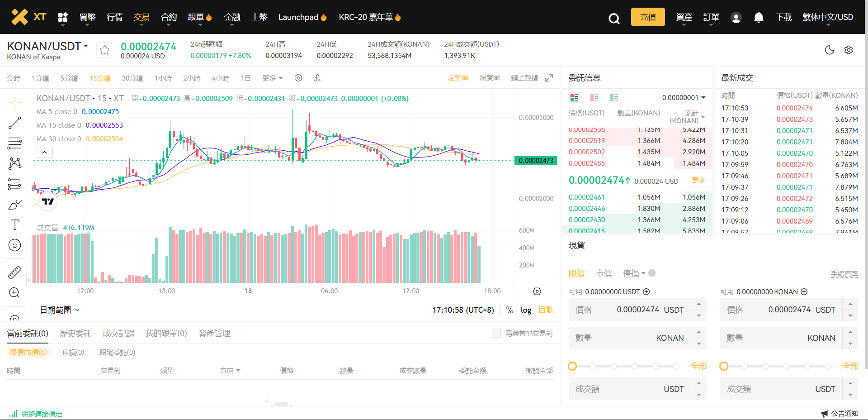
Task: Add USDT funds plus icon
Action: click(x=646, y=292)
